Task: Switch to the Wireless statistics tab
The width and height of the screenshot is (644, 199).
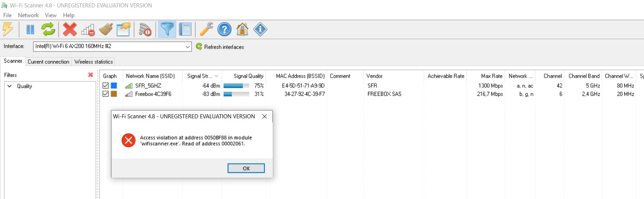Action: (x=93, y=62)
